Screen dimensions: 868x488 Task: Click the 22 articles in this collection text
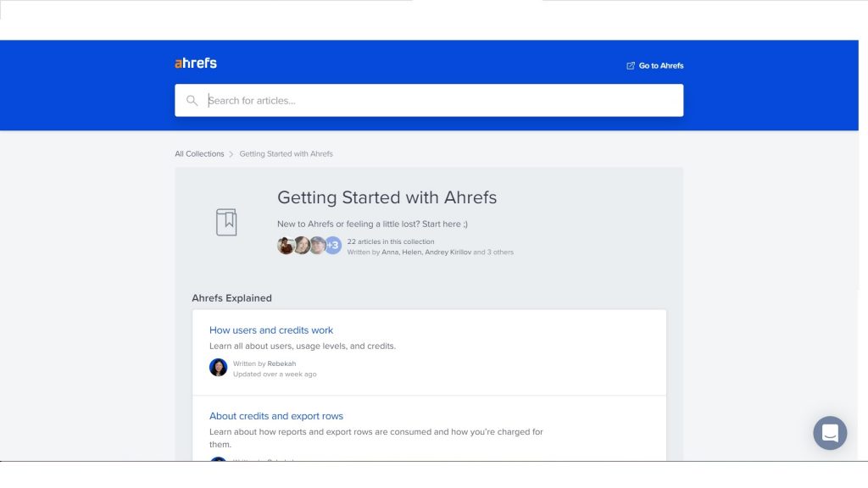pos(390,241)
